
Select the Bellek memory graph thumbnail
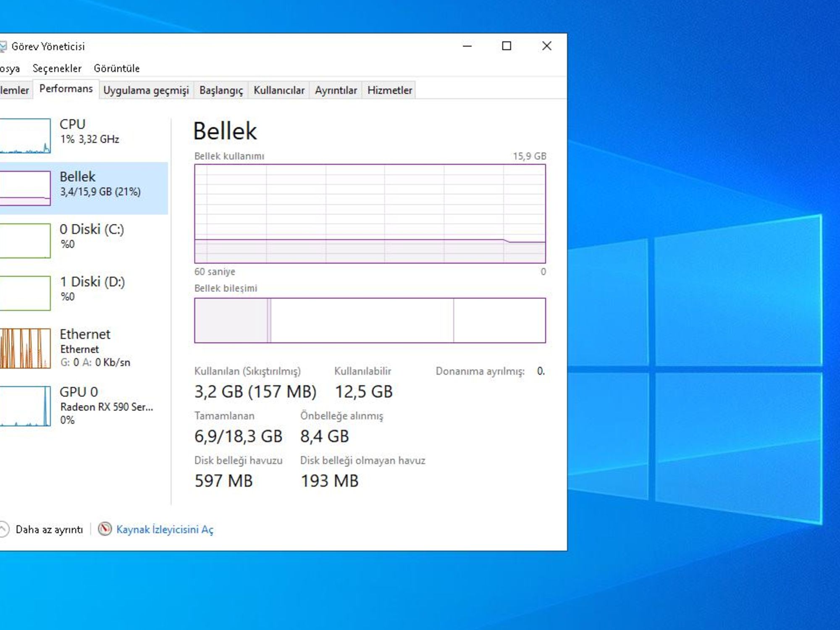tap(25, 188)
